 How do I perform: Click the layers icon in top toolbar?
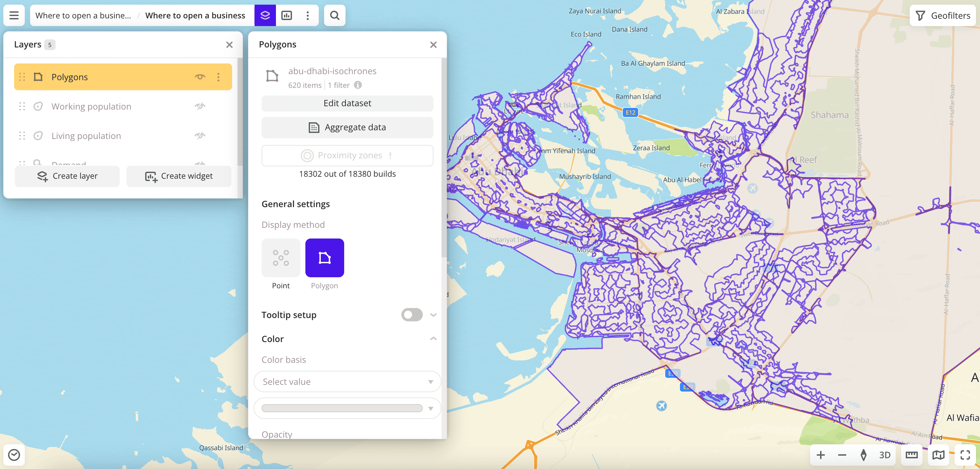(265, 15)
